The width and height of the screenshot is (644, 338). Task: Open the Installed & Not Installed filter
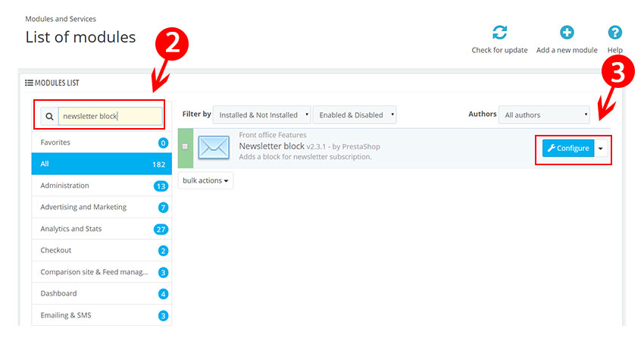(261, 115)
